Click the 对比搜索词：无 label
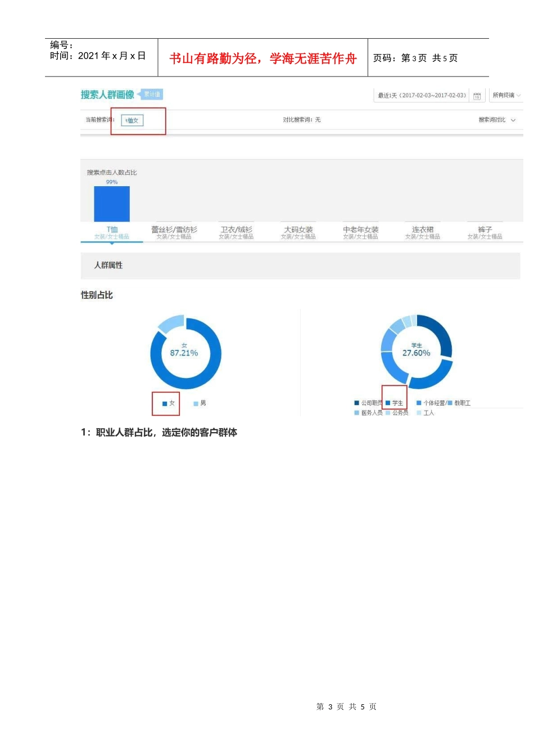 pyautogui.click(x=302, y=120)
